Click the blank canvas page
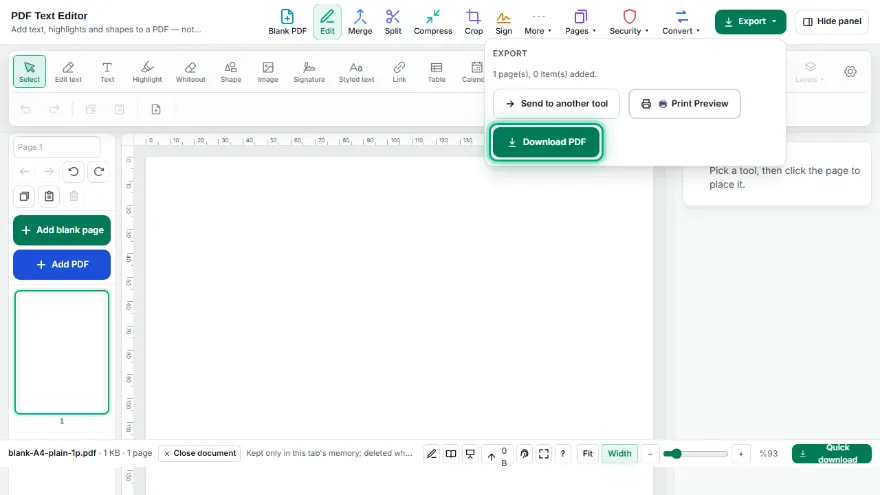880x495 pixels. tap(399, 297)
